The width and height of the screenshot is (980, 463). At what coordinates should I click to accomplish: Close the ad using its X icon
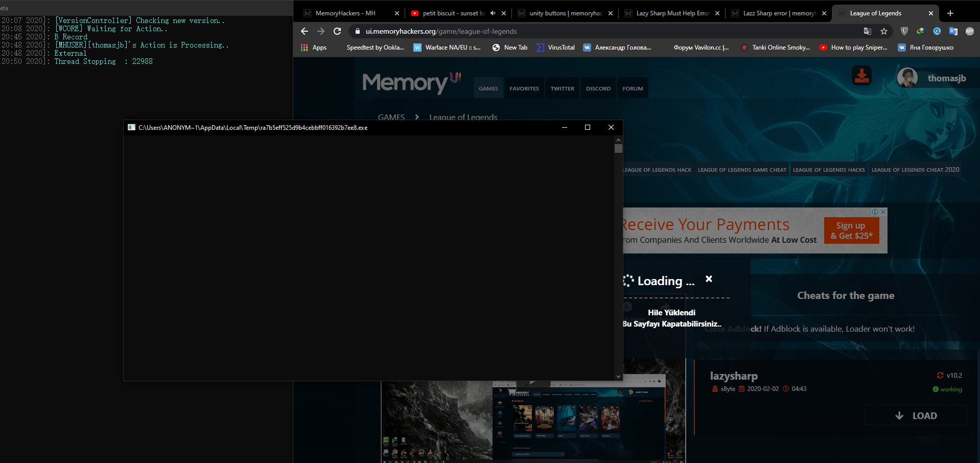(883, 212)
